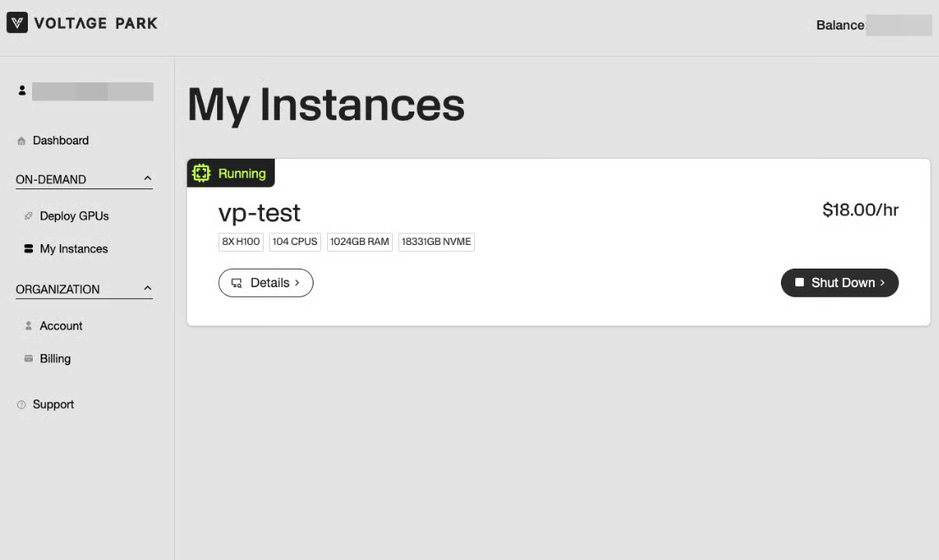Viewport: 939px width, 560px height.
Task: Shut Down the vp-test instance
Action: (839, 283)
